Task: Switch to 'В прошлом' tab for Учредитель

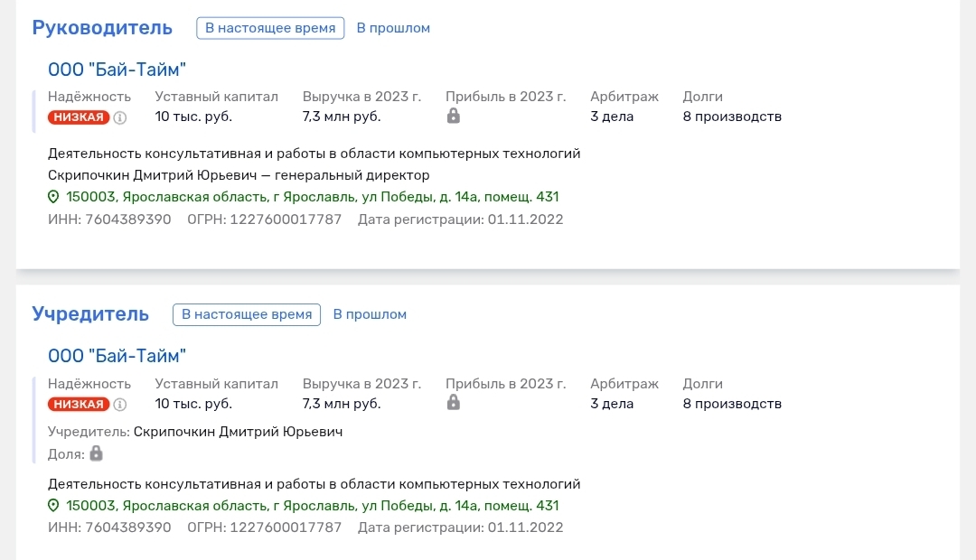Action: [370, 314]
